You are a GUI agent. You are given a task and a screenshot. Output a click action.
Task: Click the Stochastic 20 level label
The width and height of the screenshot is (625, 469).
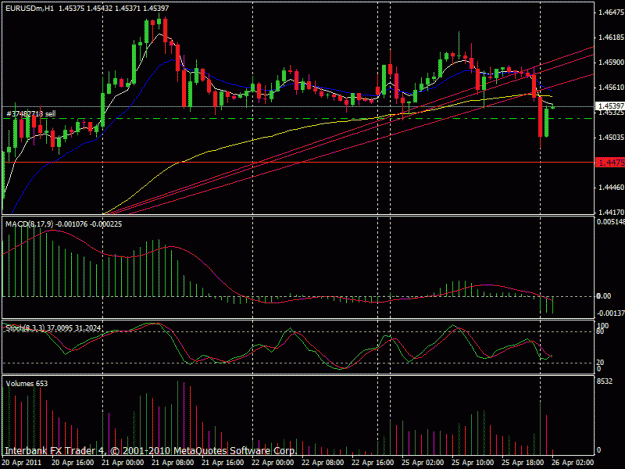600,362
